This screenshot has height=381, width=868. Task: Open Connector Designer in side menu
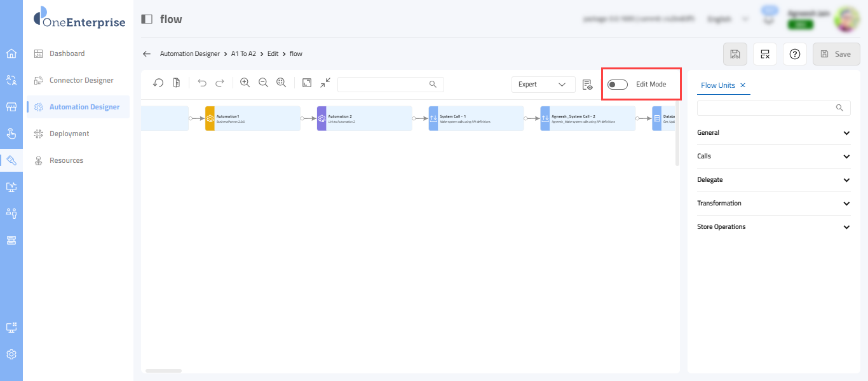tap(81, 80)
